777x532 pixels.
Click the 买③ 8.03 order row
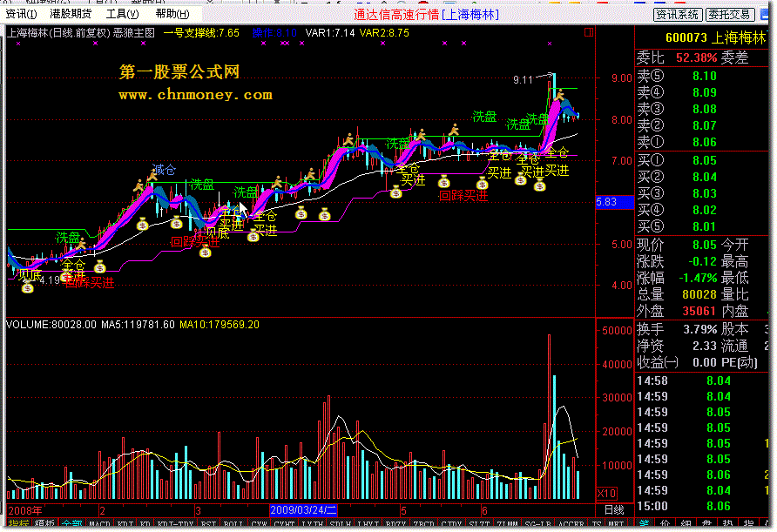coord(701,193)
